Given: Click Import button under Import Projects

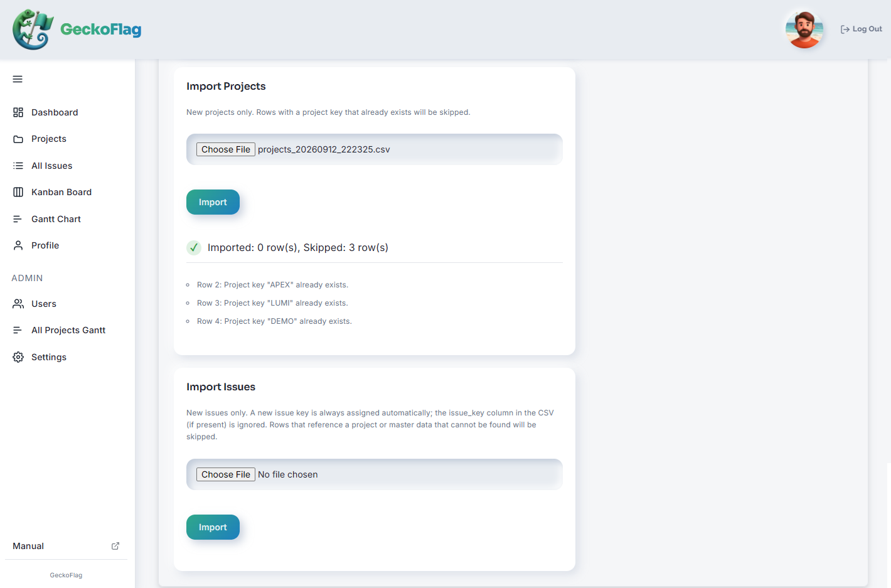Looking at the screenshot, I should pyautogui.click(x=213, y=202).
